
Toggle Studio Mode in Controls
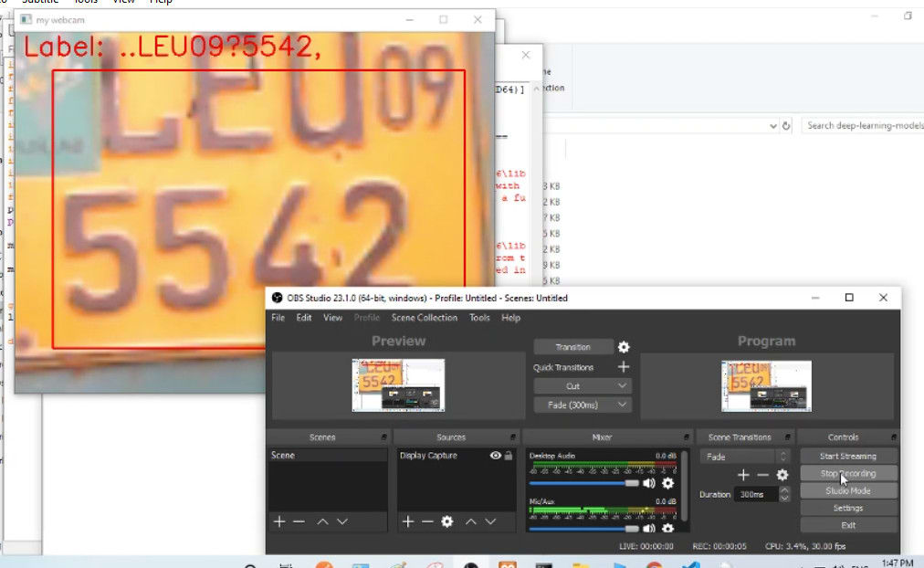point(848,490)
